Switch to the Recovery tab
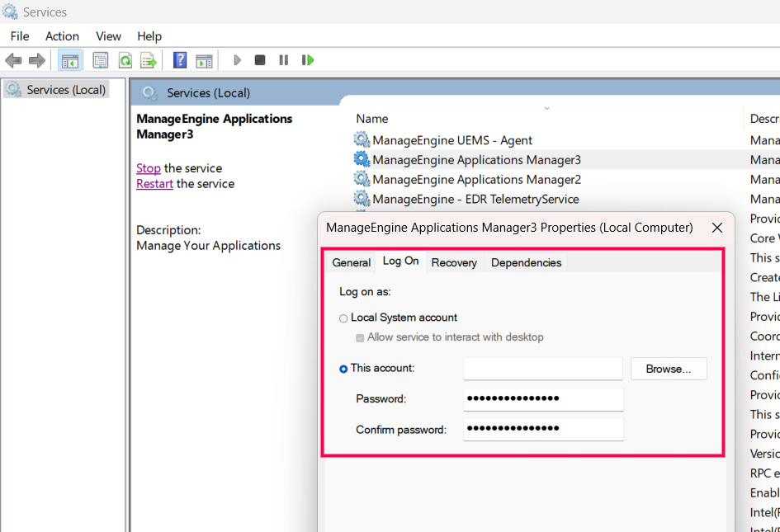780x532 pixels. pyautogui.click(x=454, y=262)
